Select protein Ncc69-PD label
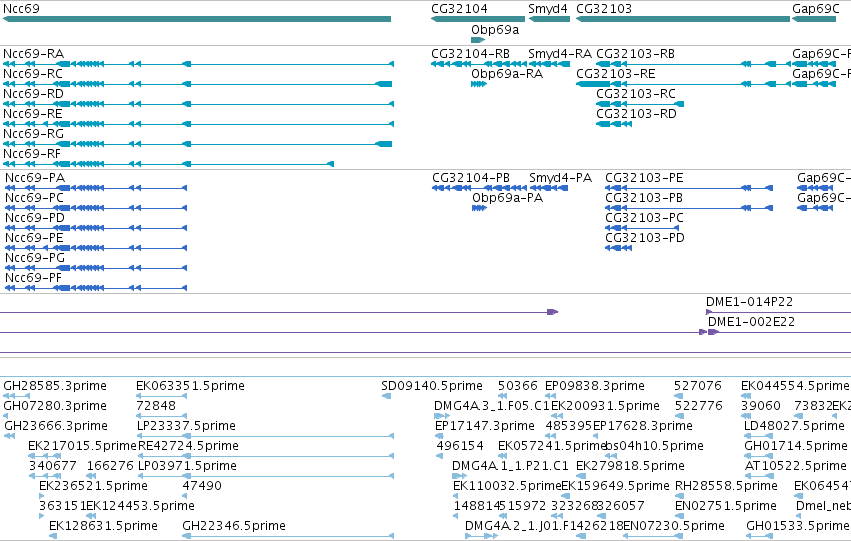851x541 pixels. point(35,218)
